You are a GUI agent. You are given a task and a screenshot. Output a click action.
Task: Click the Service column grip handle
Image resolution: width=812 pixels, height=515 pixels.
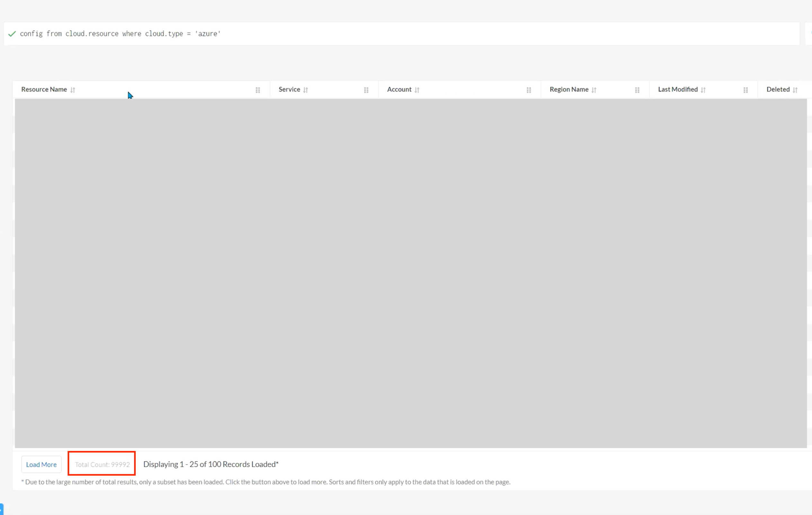tap(366, 90)
